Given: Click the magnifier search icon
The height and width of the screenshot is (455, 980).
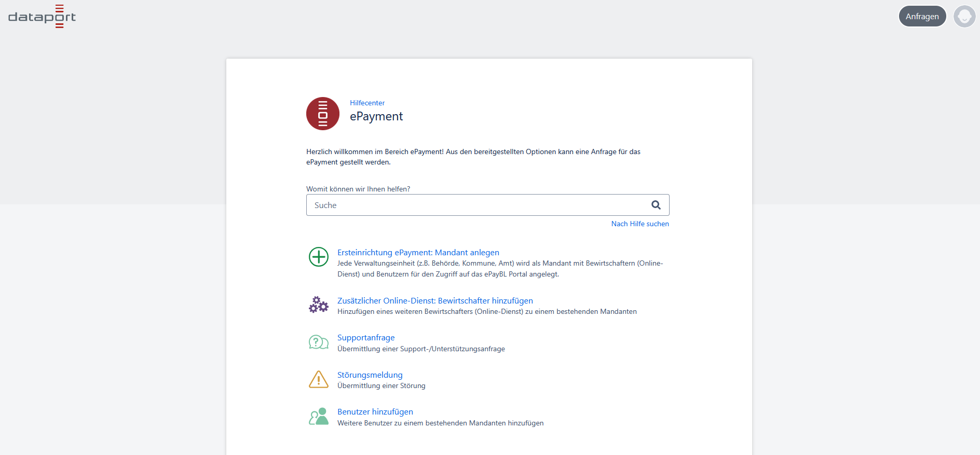Looking at the screenshot, I should pos(656,205).
